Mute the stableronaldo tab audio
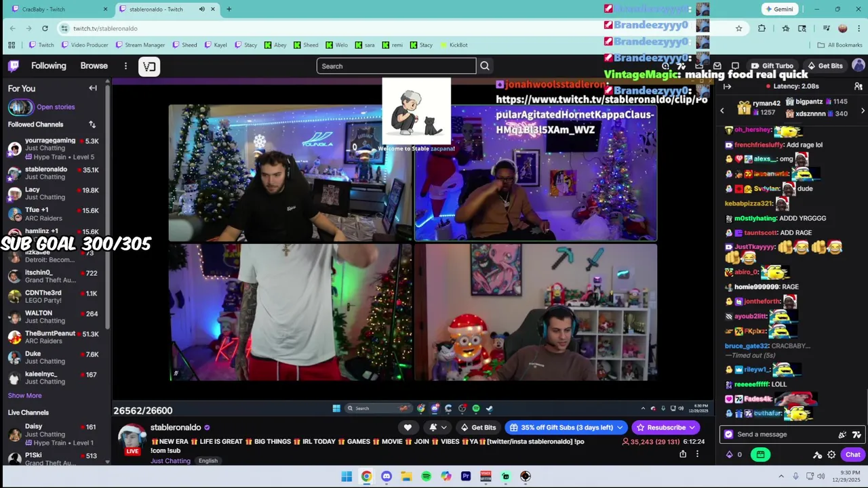 (201, 9)
